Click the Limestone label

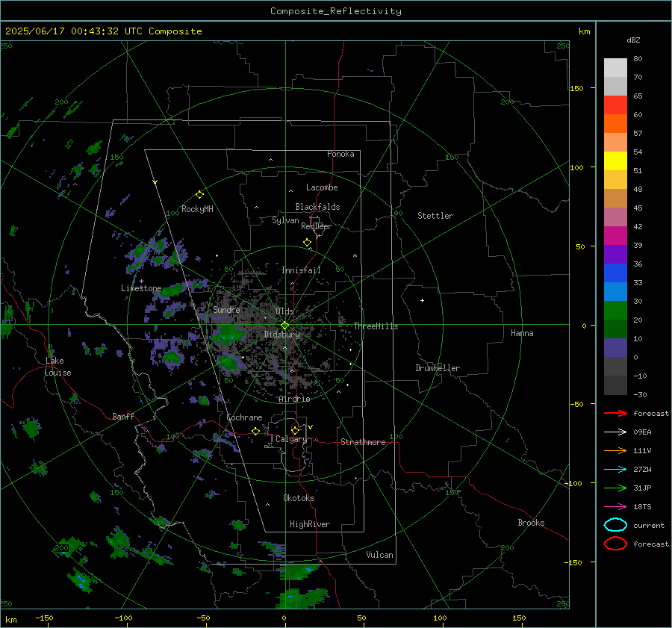pyautogui.click(x=141, y=288)
